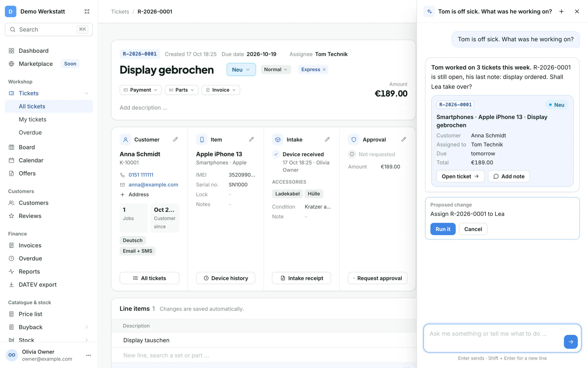Open the Dashboard from the sidebar
Image resolution: width=588 pixels, height=368 pixels.
coord(49,51)
